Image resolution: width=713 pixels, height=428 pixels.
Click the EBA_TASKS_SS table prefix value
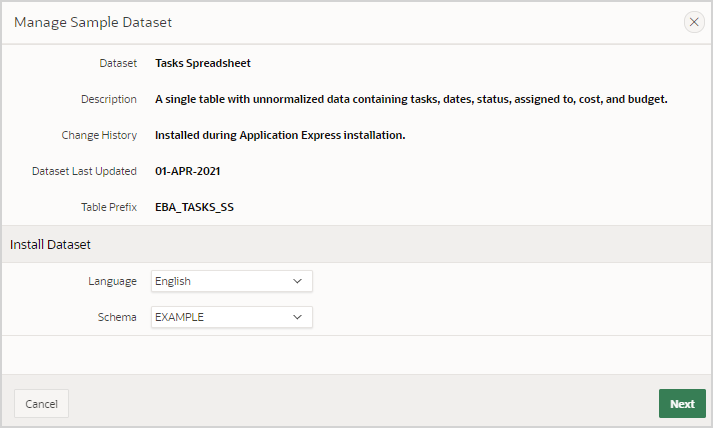coord(194,207)
